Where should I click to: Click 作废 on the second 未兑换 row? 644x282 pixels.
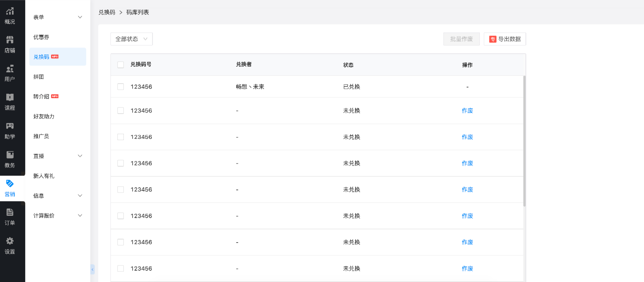pyautogui.click(x=467, y=137)
